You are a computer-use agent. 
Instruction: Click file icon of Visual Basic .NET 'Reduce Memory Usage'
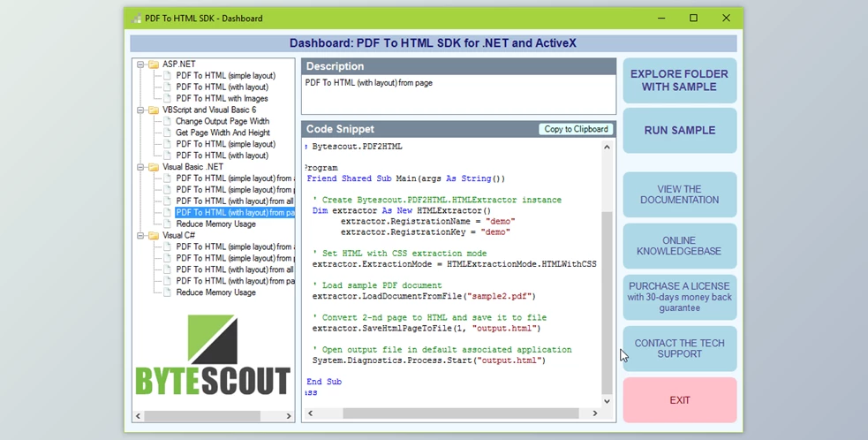click(167, 224)
